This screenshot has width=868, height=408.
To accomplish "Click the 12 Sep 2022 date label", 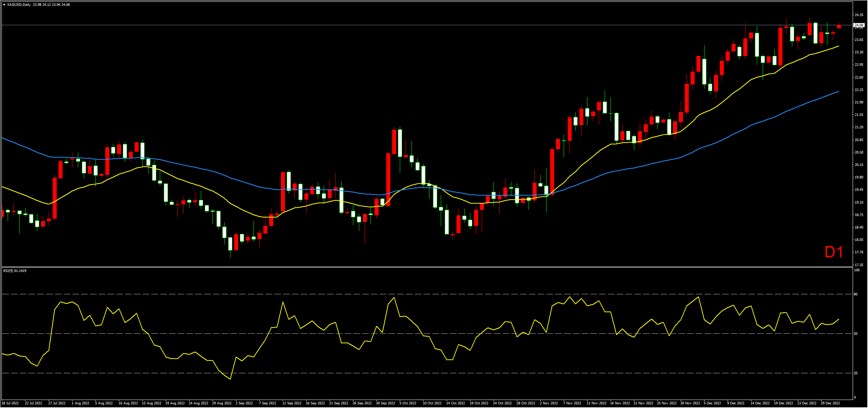I will click(292, 403).
